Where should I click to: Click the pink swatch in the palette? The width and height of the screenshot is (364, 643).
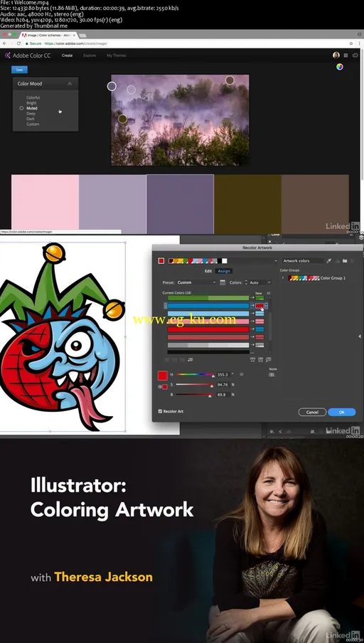tap(45, 204)
